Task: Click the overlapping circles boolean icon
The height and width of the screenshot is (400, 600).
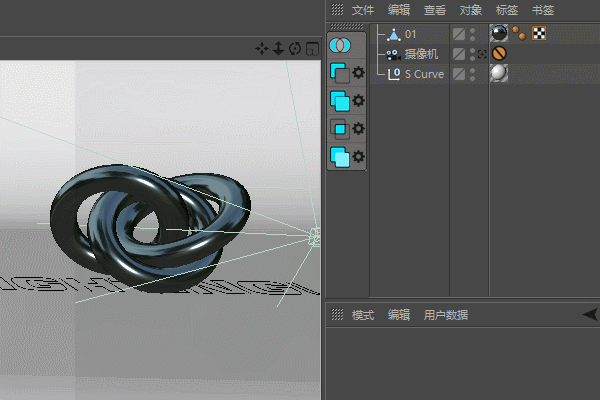Action: click(340, 46)
